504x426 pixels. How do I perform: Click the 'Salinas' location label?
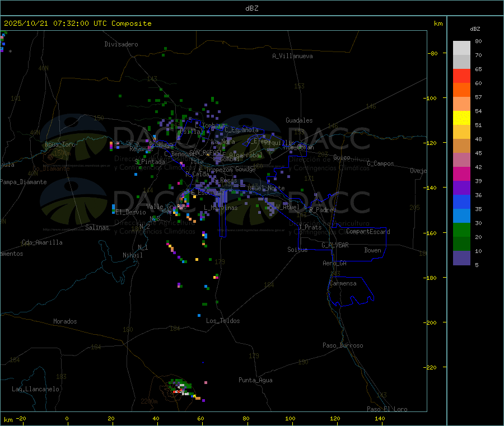click(97, 227)
